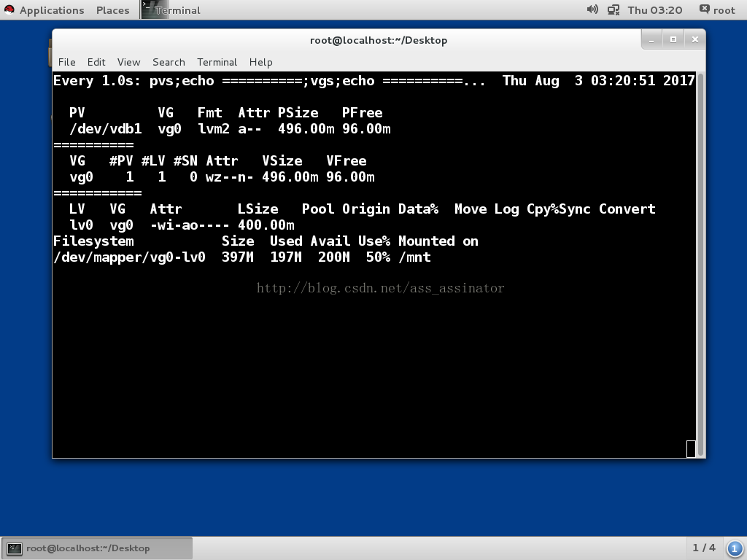Open the Edit menu in the terminal
The image size is (747, 560).
click(96, 62)
